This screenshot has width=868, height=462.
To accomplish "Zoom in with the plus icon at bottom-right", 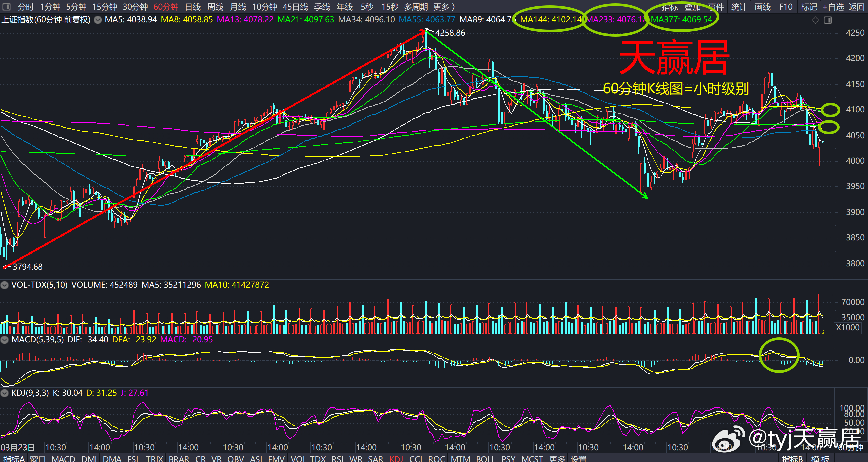I will [842, 459].
